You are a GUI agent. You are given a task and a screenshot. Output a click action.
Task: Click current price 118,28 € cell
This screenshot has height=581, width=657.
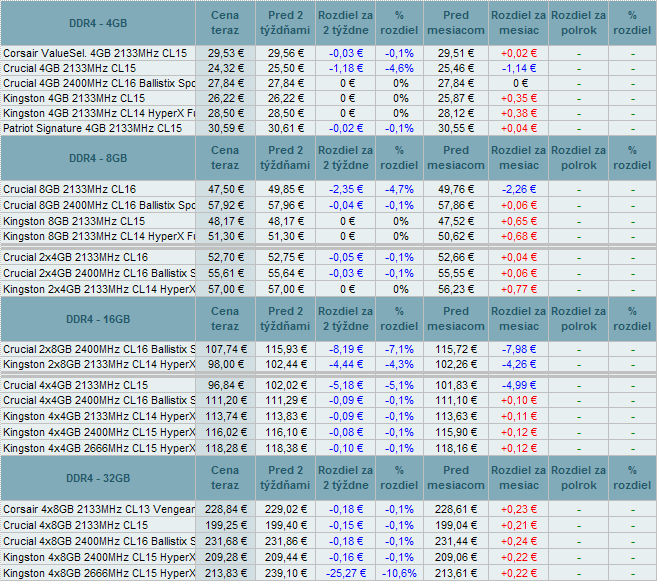[x=226, y=448]
